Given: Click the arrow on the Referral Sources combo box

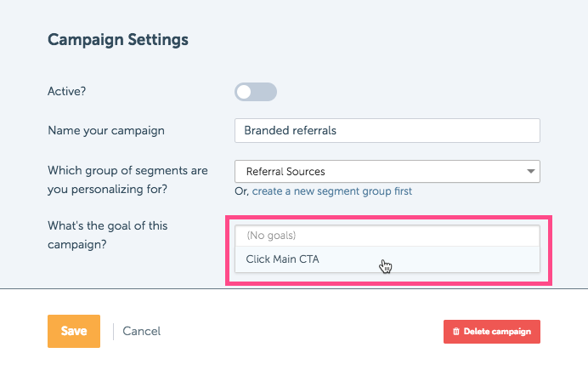Looking at the screenshot, I should pyautogui.click(x=530, y=172).
